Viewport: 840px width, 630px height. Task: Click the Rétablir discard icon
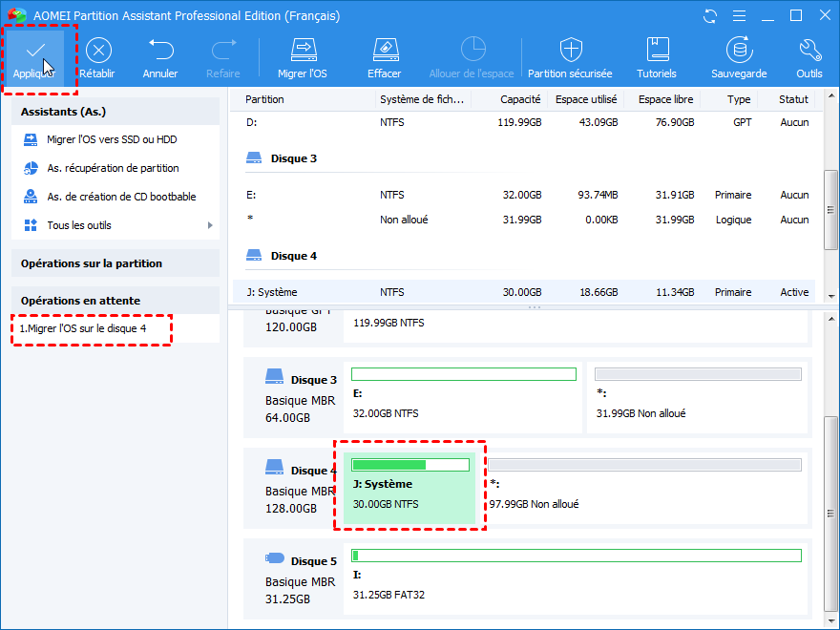pyautogui.click(x=98, y=51)
